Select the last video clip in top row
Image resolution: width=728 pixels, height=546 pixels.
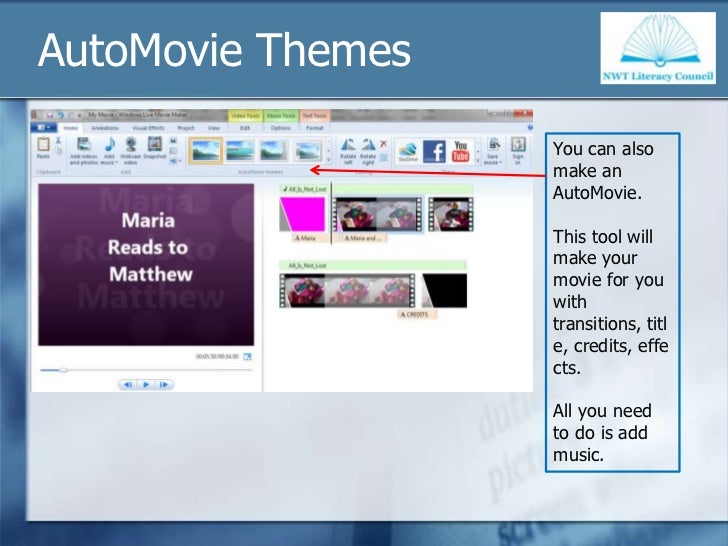(451, 214)
